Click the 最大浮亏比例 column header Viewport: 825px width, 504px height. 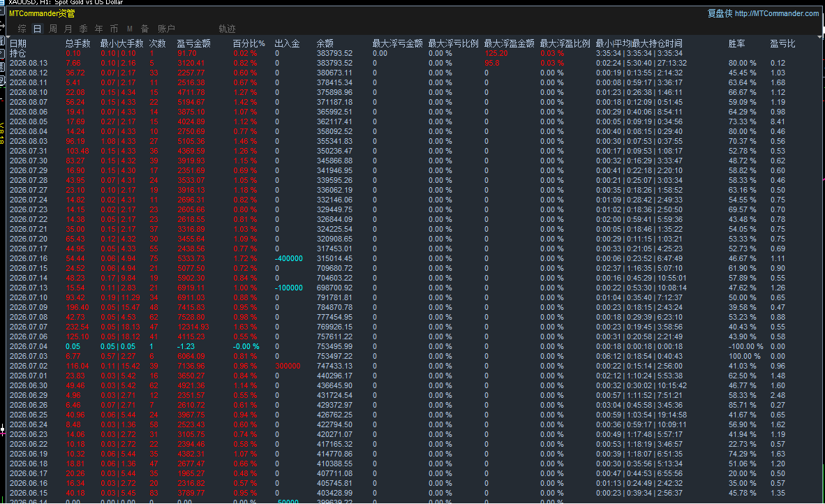pyautogui.click(x=454, y=44)
